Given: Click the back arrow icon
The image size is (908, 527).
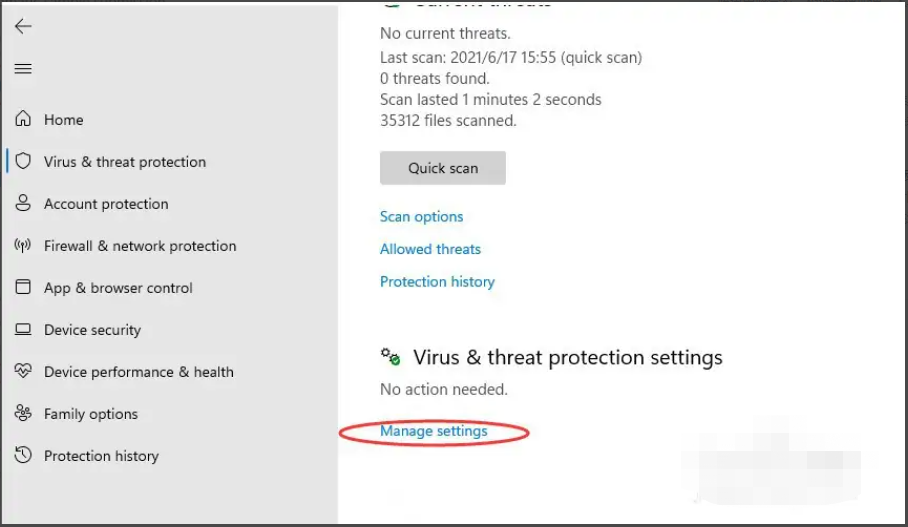Looking at the screenshot, I should point(23,27).
